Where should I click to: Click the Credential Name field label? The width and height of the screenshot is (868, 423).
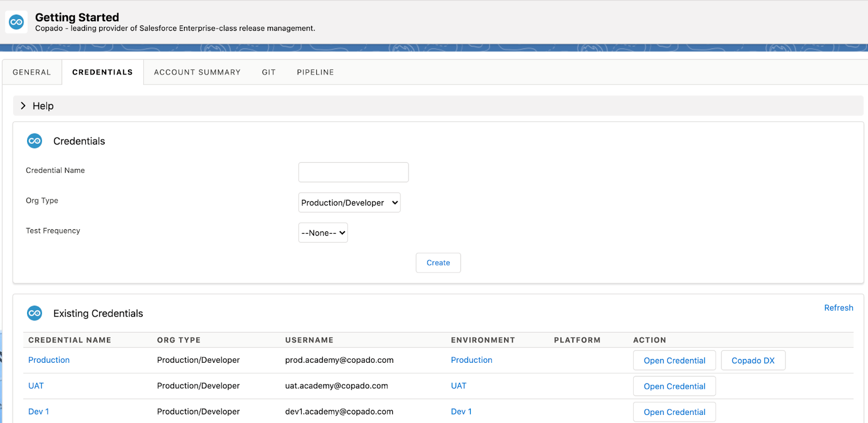55,171
